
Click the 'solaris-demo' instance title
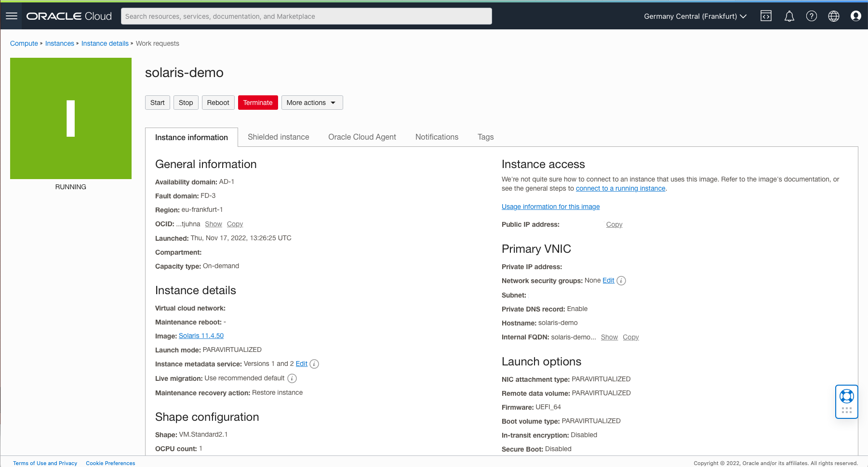(184, 73)
